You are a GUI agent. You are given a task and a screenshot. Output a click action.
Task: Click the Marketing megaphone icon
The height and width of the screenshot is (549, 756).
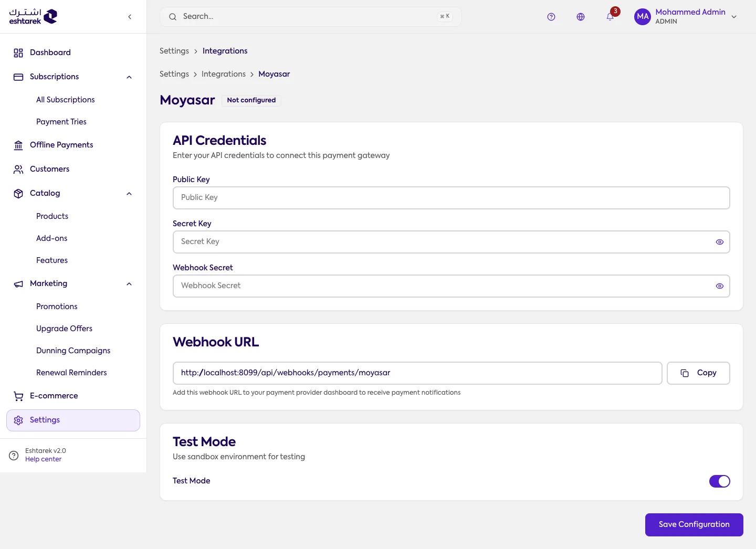[x=18, y=283]
